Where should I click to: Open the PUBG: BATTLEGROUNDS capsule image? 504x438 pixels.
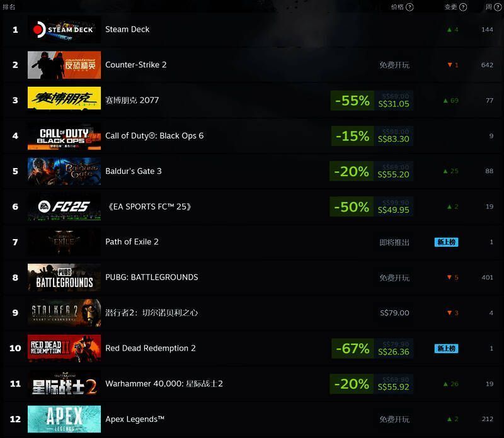coord(64,278)
